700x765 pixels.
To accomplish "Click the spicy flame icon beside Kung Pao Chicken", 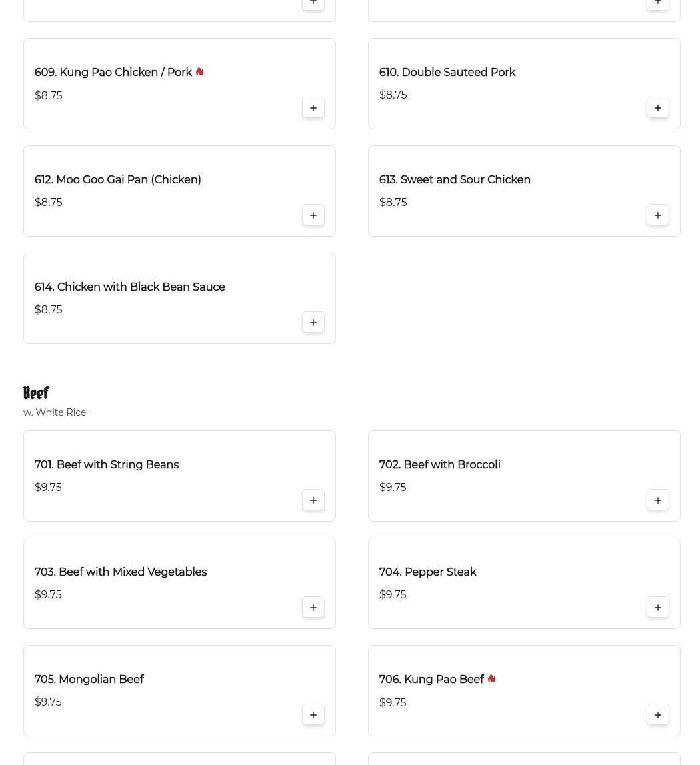I will click(x=199, y=72).
